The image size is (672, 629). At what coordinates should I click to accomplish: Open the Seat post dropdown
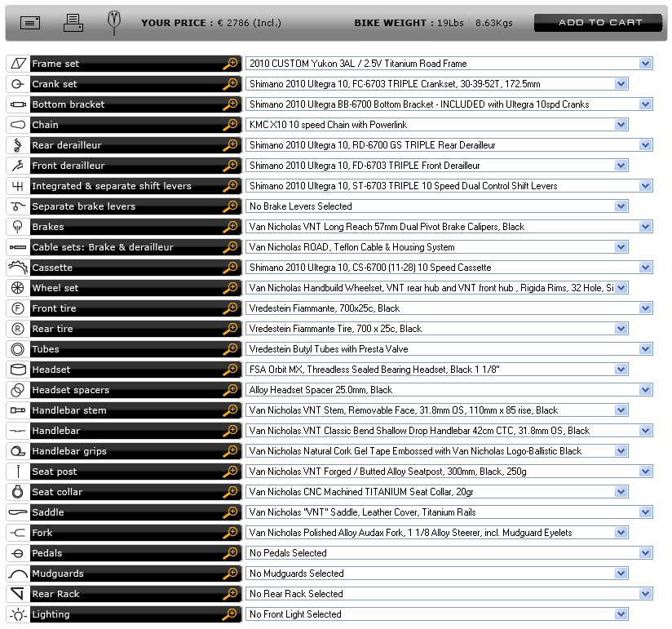(x=645, y=472)
